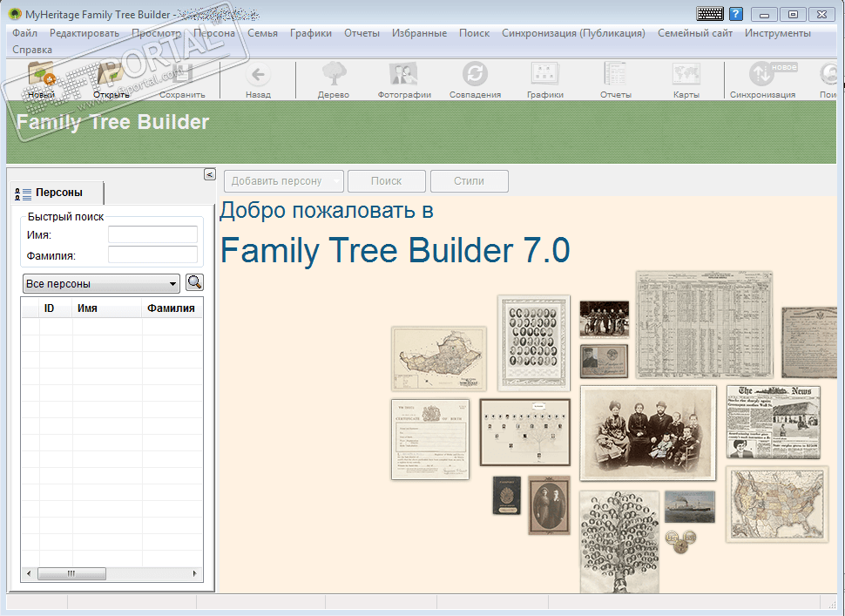Viewport: 845px width, 616px height.
Task: Click the United States map thumbnail
Action: point(776,504)
